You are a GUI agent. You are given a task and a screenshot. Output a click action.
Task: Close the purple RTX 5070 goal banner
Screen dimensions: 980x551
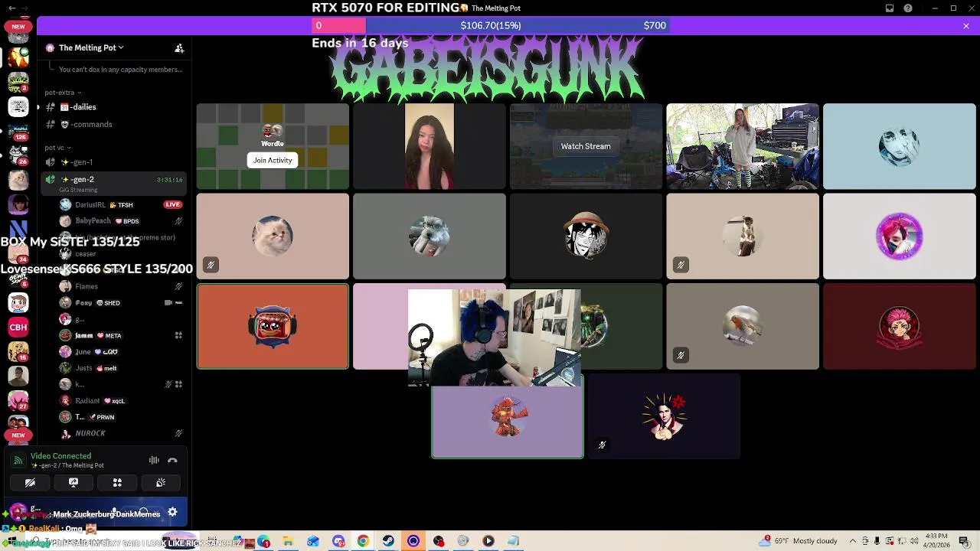click(x=966, y=26)
